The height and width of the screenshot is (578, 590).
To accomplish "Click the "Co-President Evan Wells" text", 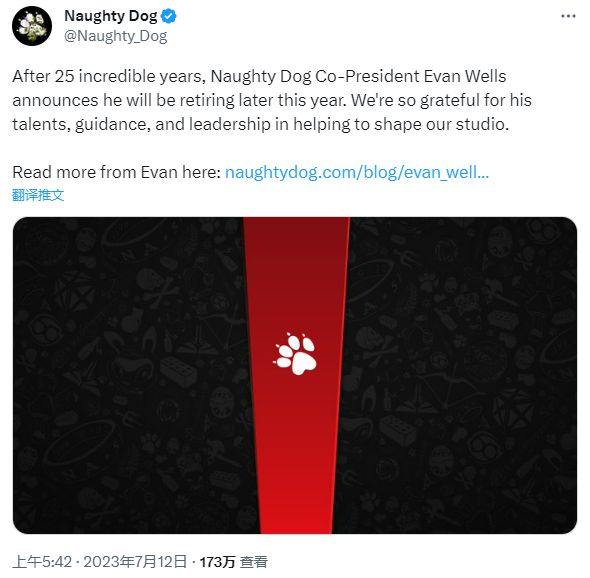I will (411, 76).
